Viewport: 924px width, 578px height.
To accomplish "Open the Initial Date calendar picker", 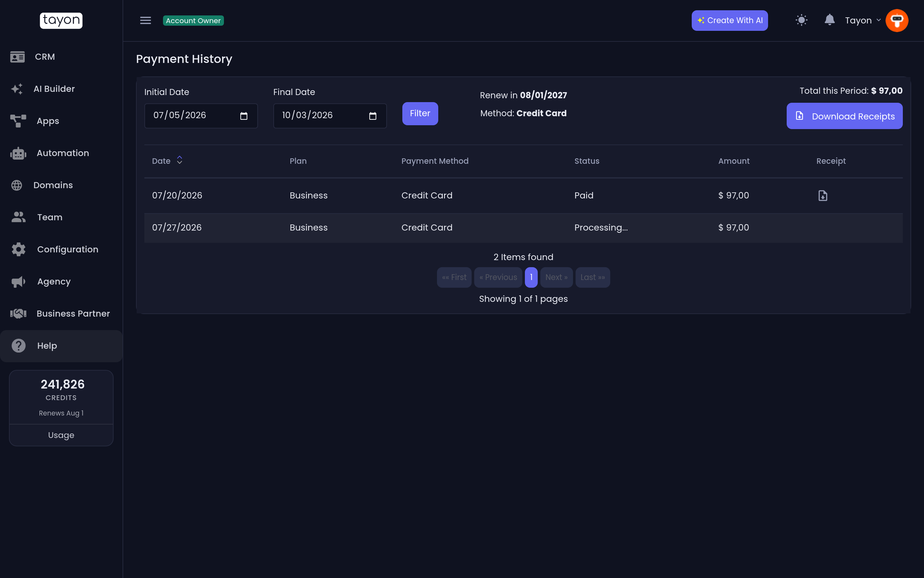I will (x=244, y=116).
